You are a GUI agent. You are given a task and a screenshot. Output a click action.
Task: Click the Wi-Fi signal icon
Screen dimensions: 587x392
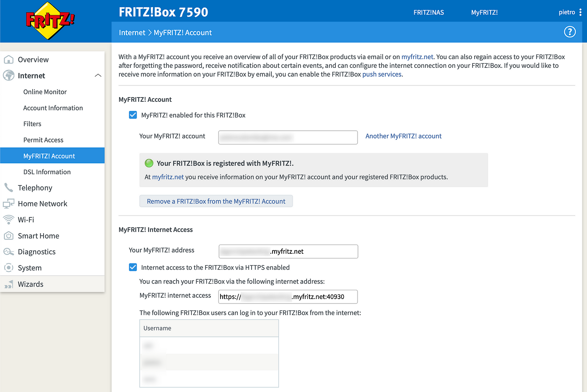[x=8, y=219]
